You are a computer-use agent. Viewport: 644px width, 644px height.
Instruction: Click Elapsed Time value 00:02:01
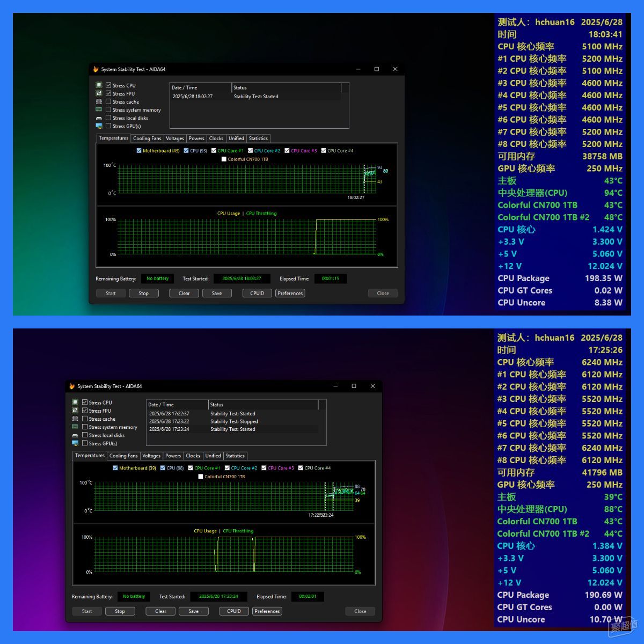pos(308,596)
